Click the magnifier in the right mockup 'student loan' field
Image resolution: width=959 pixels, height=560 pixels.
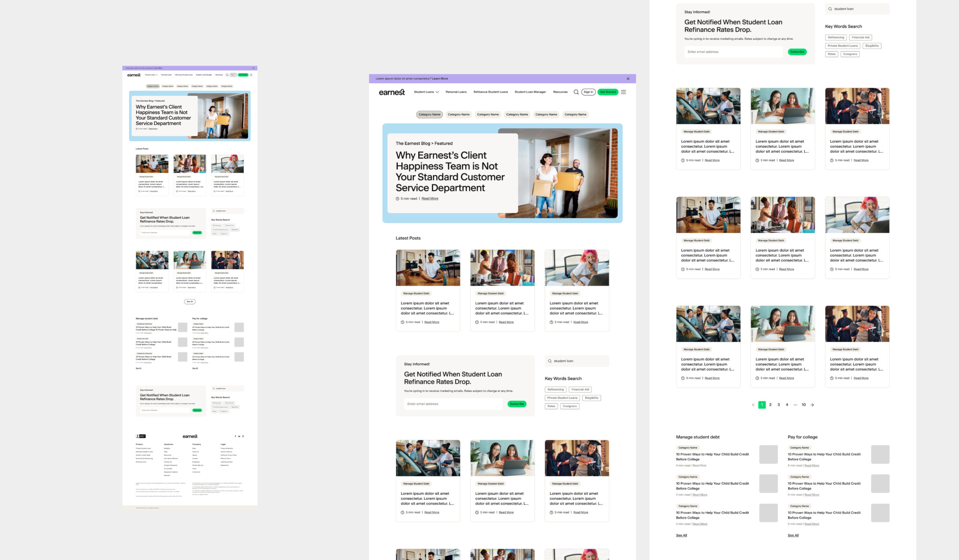tap(830, 9)
